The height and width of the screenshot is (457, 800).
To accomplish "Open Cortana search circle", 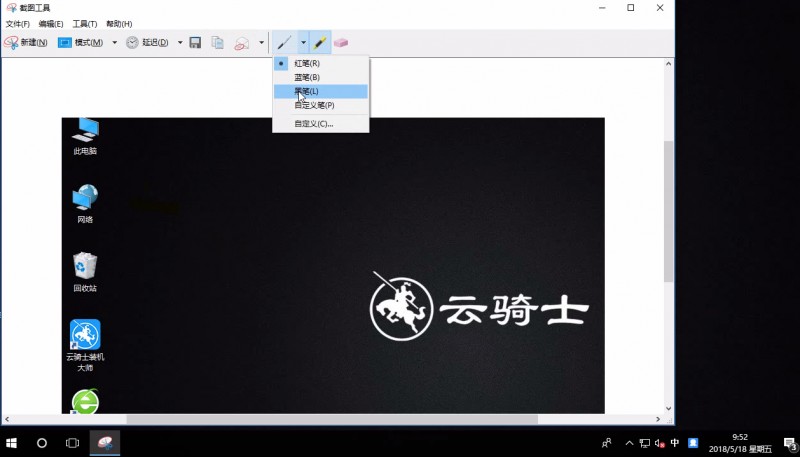I will [42, 443].
